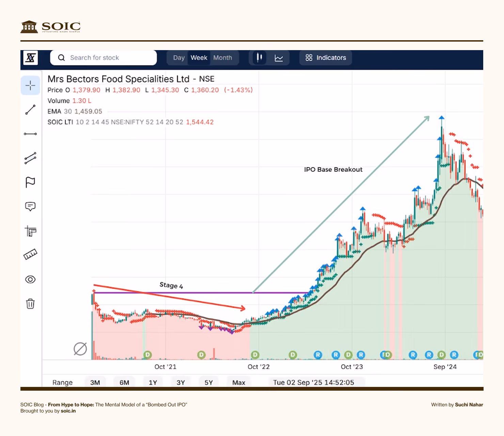
Task: Click the D marker above Sep '24
Action: coord(441,355)
